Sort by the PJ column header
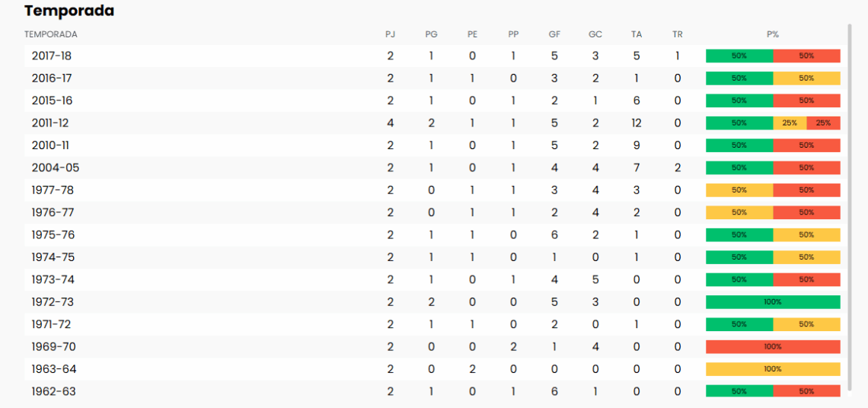 click(x=391, y=34)
